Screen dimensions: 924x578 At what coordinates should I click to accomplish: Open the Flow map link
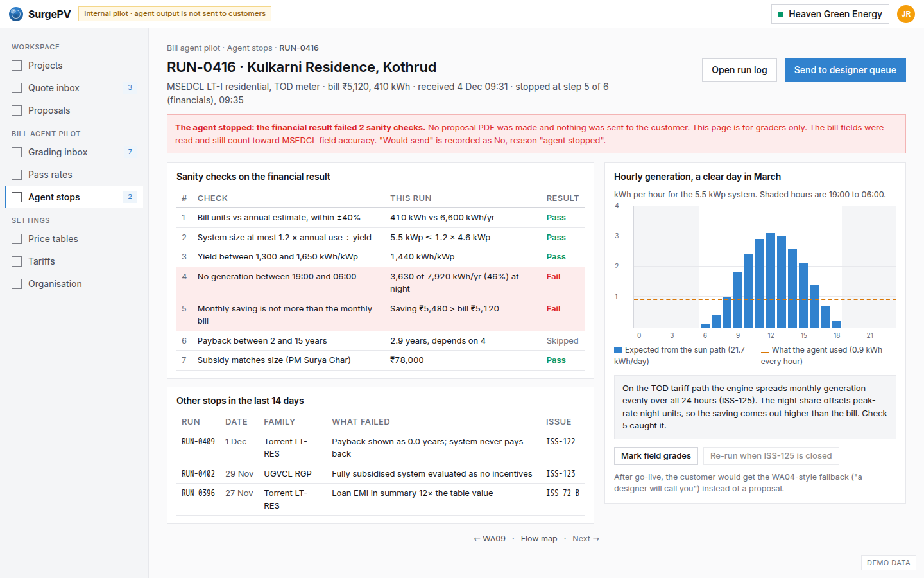[x=539, y=539]
